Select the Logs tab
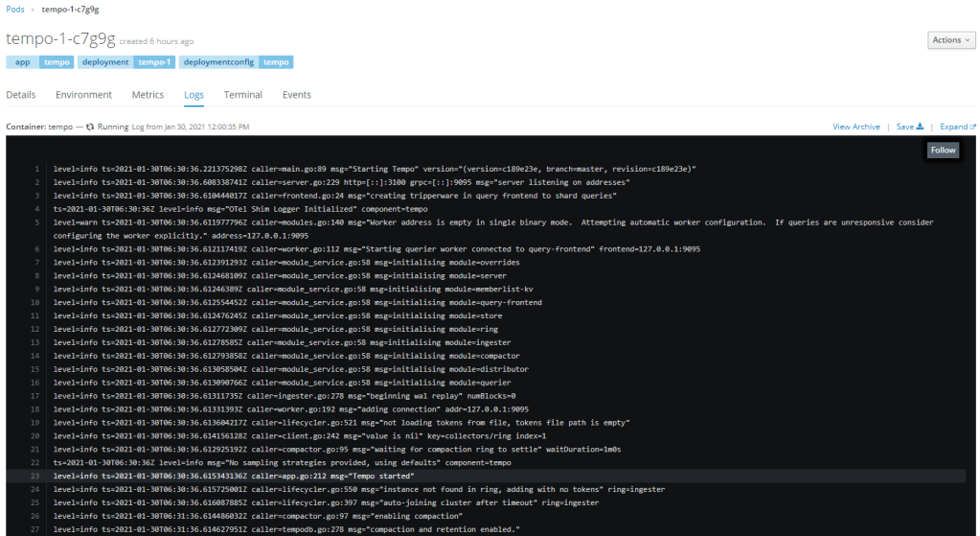980x536 pixels. coord(194,95)
